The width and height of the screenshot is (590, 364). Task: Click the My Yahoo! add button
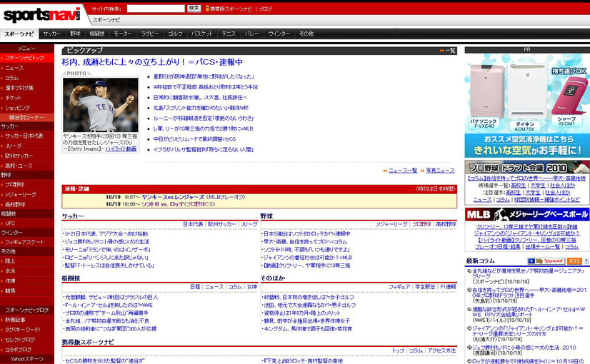pos(546,261)
